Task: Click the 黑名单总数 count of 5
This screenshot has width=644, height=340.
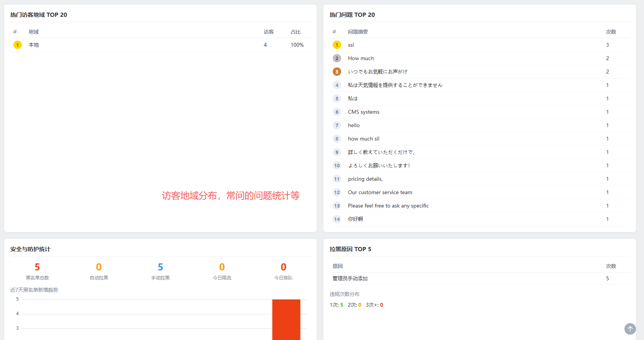Action: (x=37, y=267)
